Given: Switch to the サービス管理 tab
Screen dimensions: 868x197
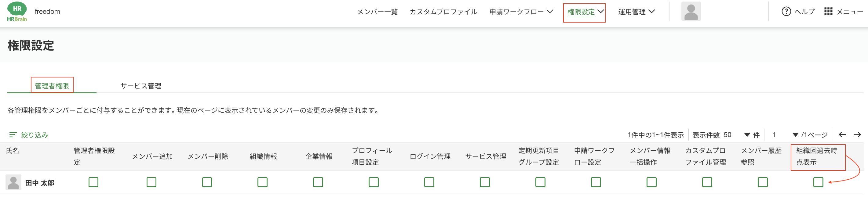Looking at the screenshot, I should pyautogui.click(x=141, y=86).
